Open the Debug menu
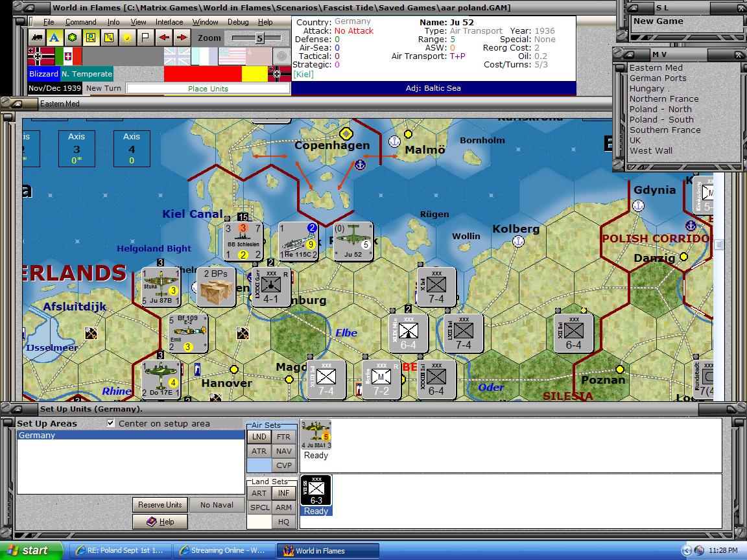Image resolution: width=747 pixels, height=560 pixels. tap(238, 22)
